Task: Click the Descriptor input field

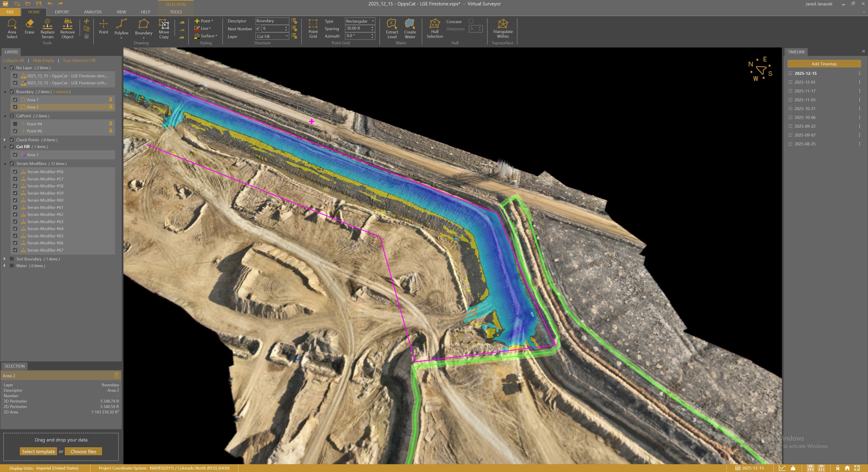Action: (x=272, y=21)
